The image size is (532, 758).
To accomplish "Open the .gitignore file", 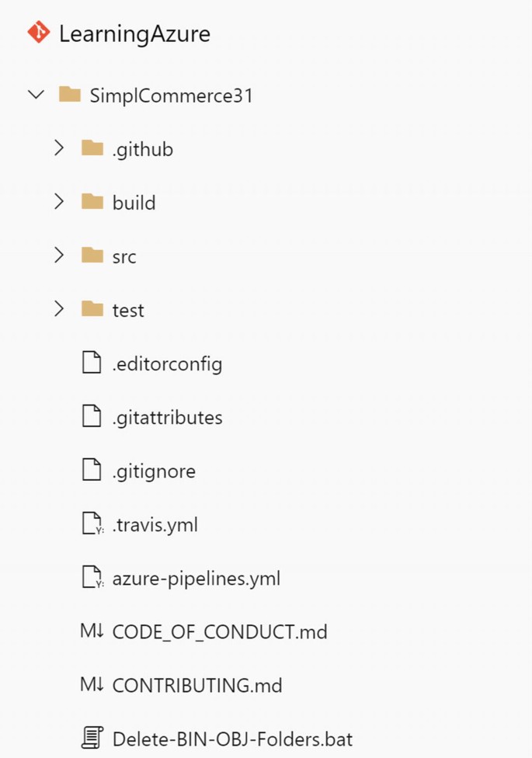I will click(x=153, y=470).
